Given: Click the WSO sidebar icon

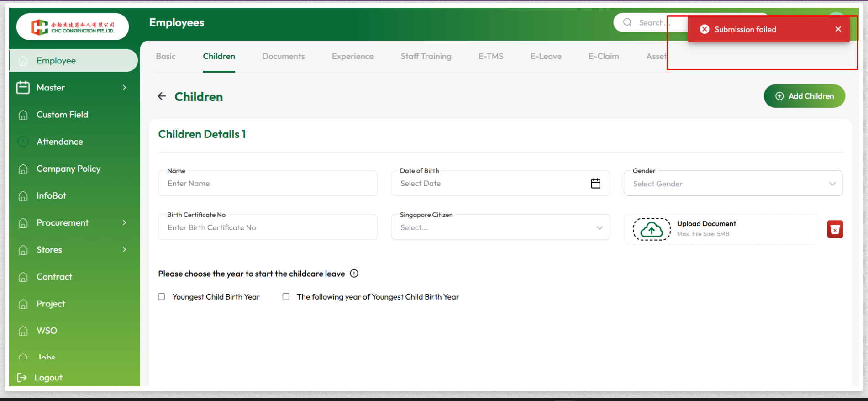Looking at the screenshot, I should [x=23, y=331].
